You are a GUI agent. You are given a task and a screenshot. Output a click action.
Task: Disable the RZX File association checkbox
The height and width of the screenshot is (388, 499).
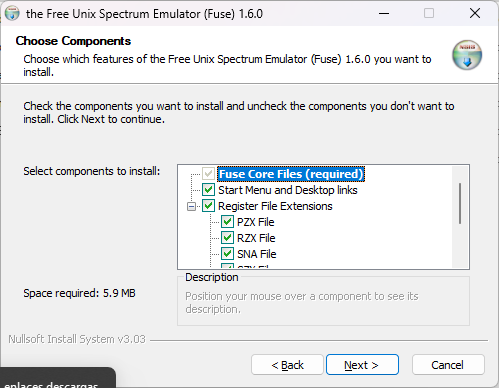tap(227, 238)
